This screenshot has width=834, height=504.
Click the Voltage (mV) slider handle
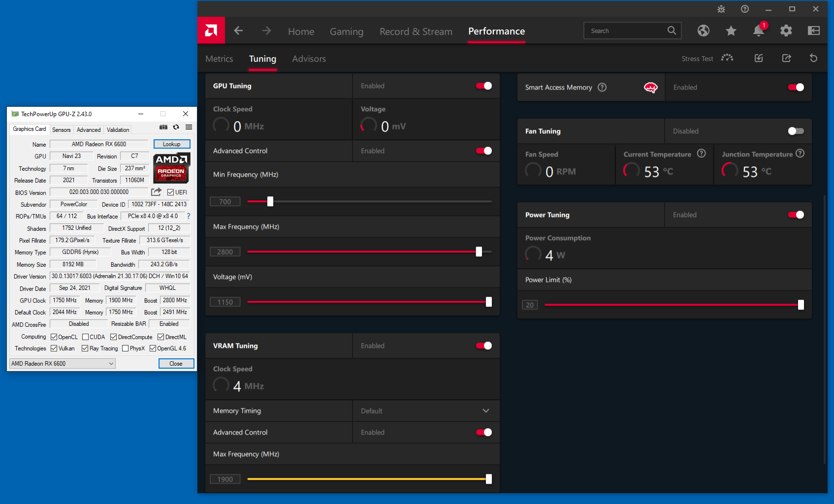pyautogui.click(x=489, y=302)
